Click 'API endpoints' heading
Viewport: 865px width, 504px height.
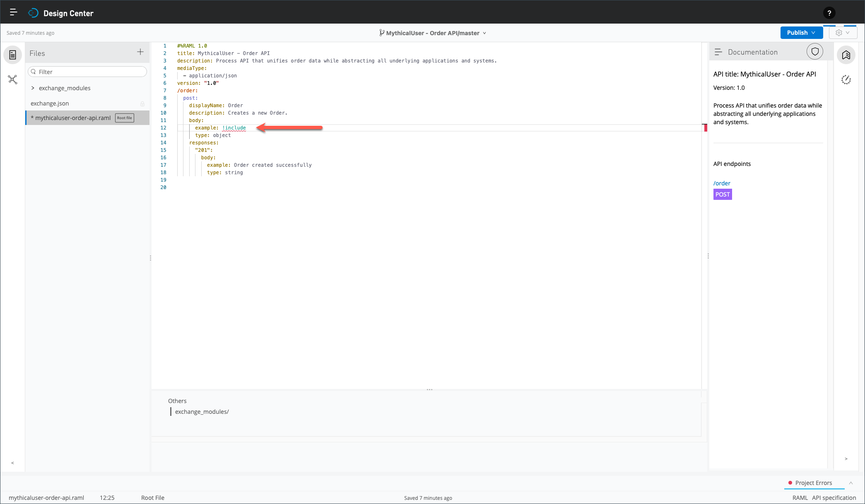[732, 164]
